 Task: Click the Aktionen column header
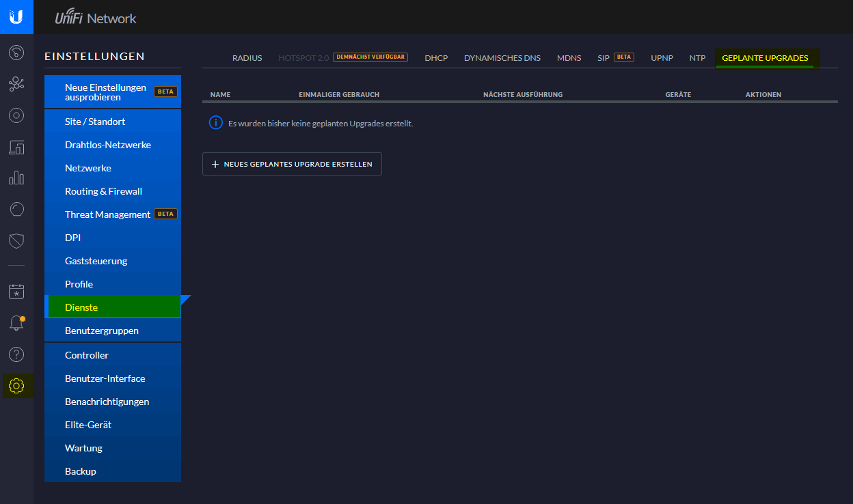763,94
